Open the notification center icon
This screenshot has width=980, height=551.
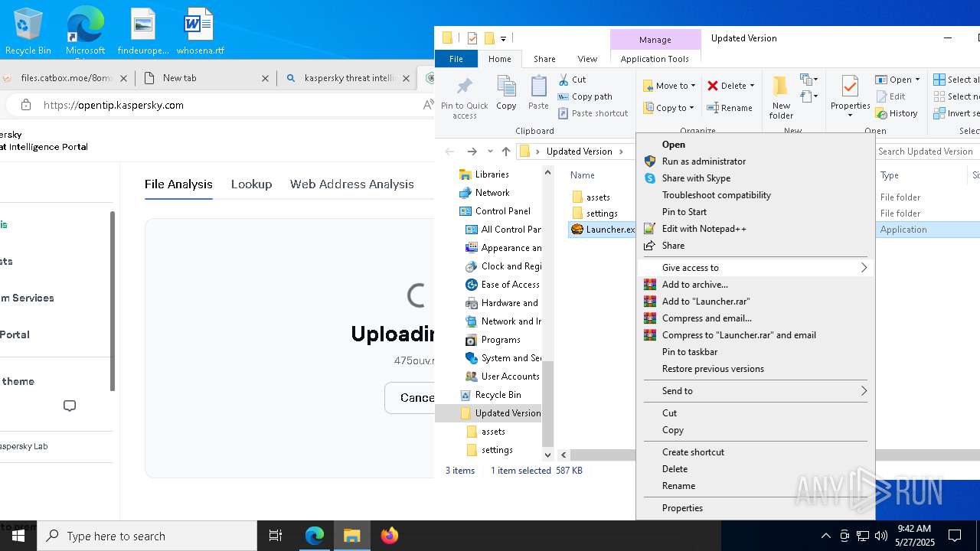[x=955, y=536]
